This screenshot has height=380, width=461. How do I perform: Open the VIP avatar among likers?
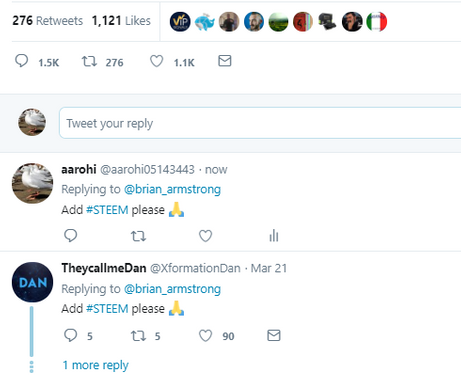click(180, 22)
